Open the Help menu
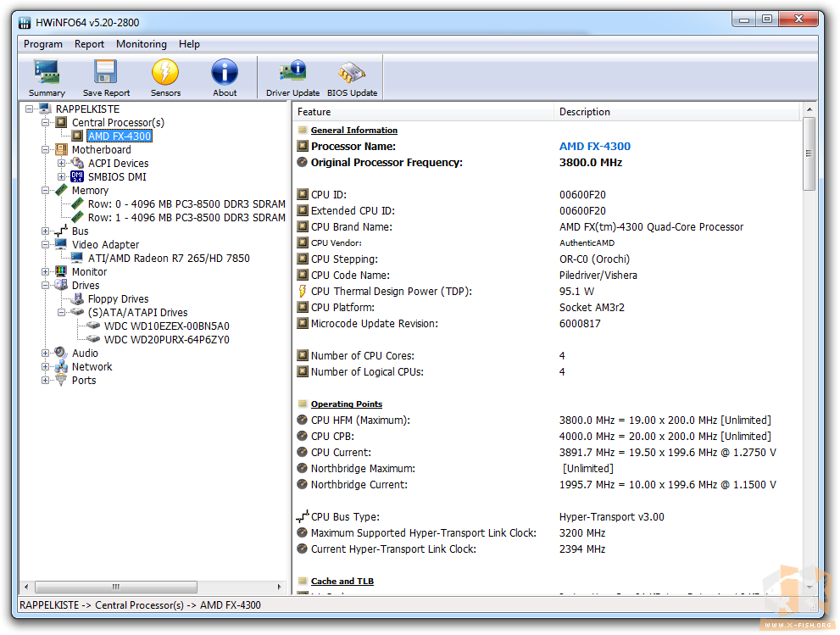This screenshot has height=635, width=840. coord(189,44)
